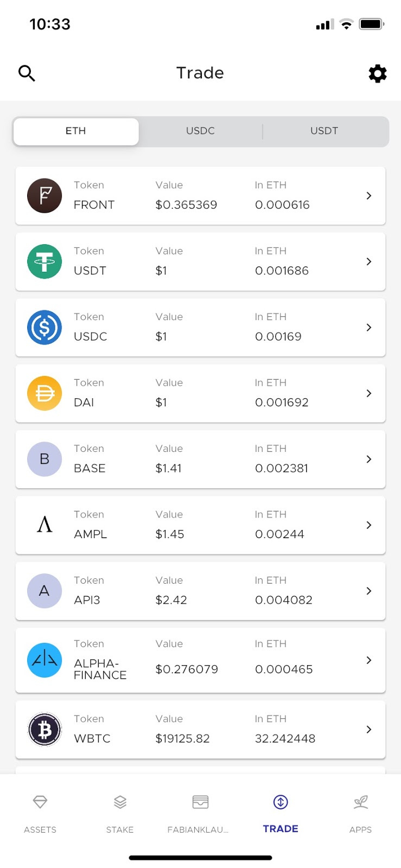Select the ETH segment
This screenshot has width=401, height=868.
coord(76,131)
